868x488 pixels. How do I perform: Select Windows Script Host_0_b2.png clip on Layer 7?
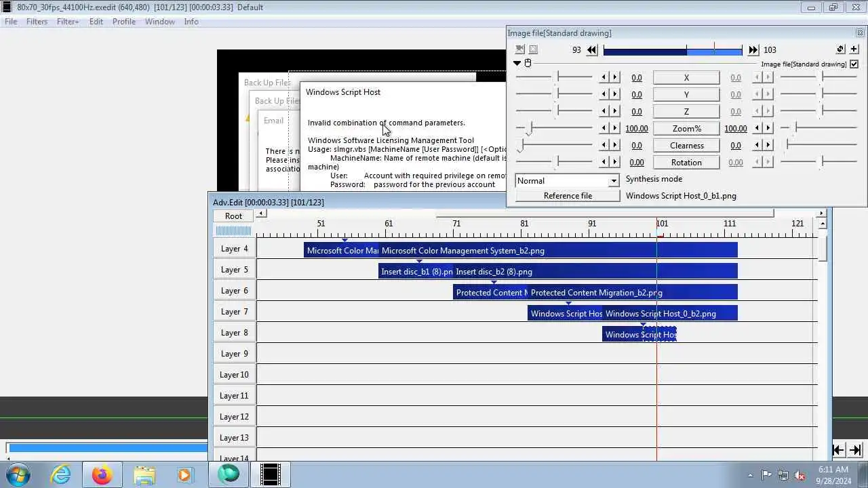(669, 314)
